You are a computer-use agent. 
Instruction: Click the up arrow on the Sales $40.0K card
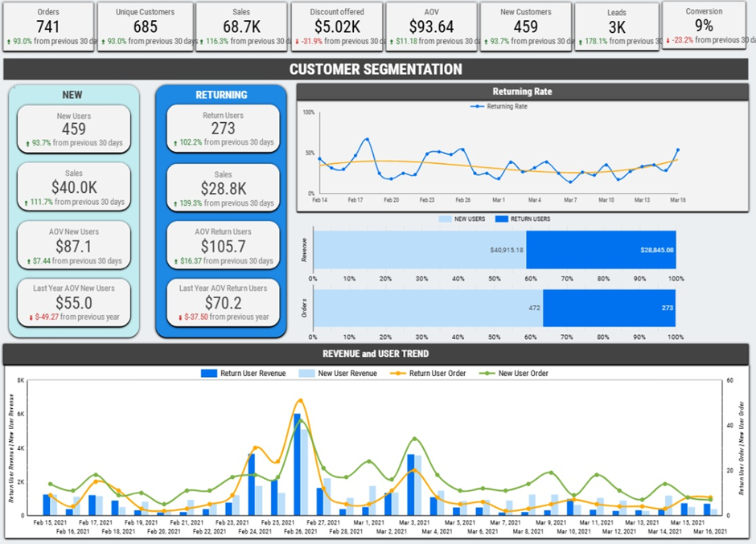coord(26,202)
